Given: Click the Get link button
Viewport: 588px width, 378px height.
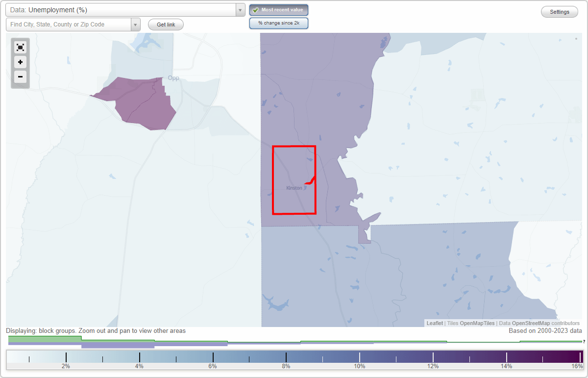Looking at the screenshot, I should (166, 25).
